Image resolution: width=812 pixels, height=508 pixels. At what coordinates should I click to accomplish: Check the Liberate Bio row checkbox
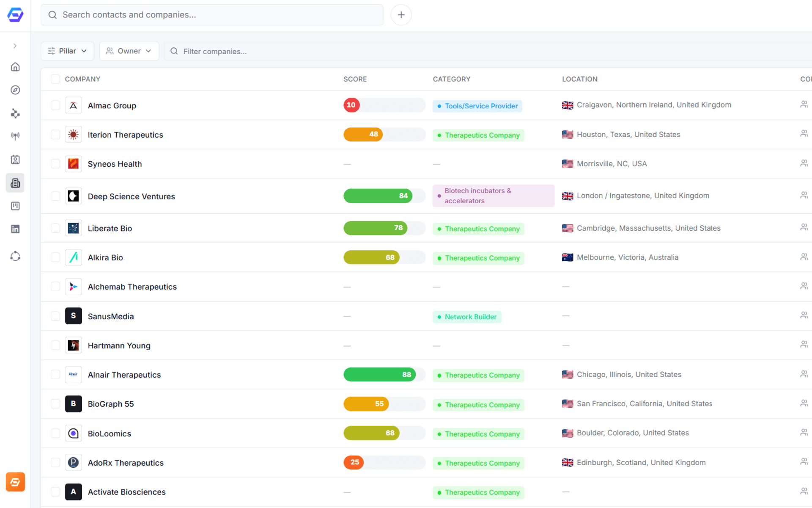[55, 228]
